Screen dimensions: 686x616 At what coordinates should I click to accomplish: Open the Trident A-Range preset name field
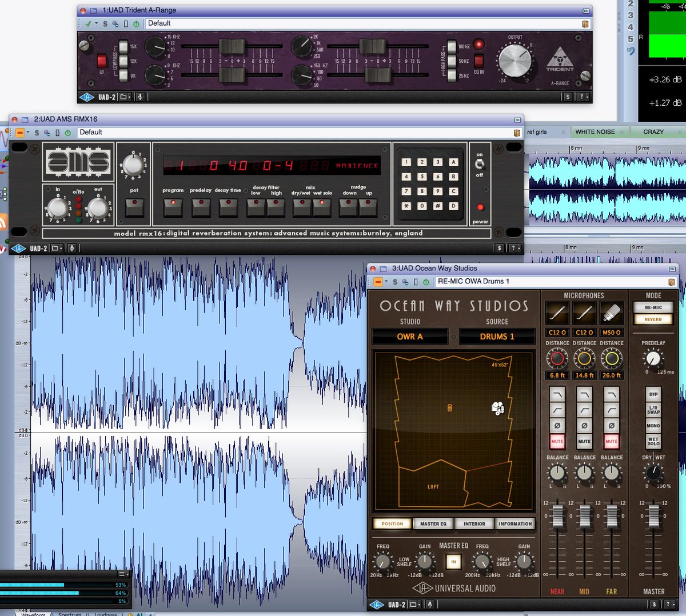pos(362,23)
